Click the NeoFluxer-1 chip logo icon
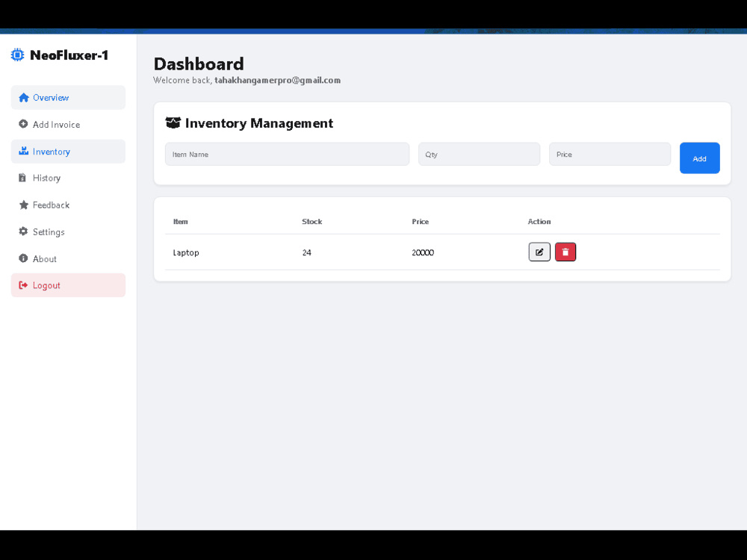This screenshot has height=560, width=747. [x=17, y=55]
